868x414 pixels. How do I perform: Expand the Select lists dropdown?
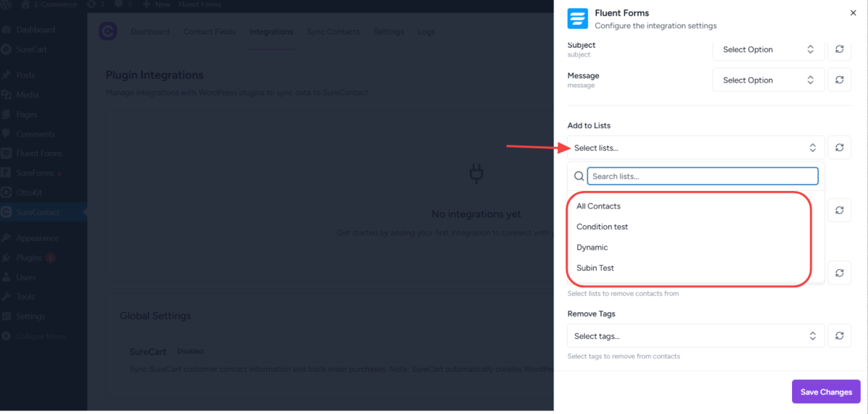tap(695, 148)
